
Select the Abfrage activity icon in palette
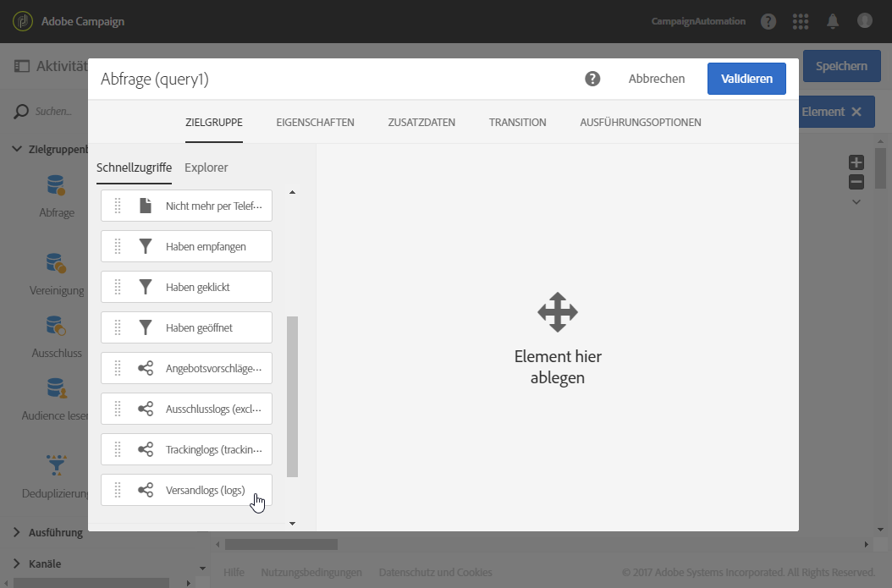[56, 185]
